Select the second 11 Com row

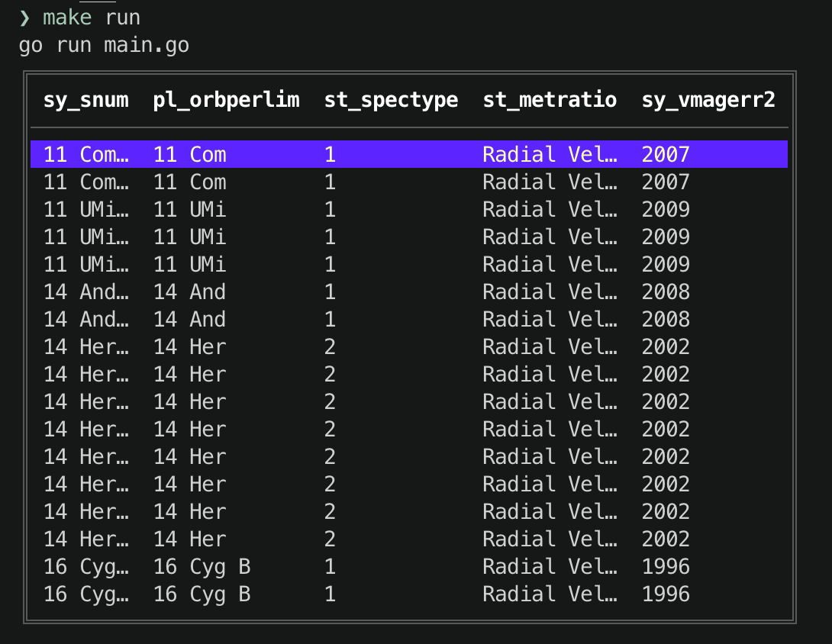pos(305,182)
